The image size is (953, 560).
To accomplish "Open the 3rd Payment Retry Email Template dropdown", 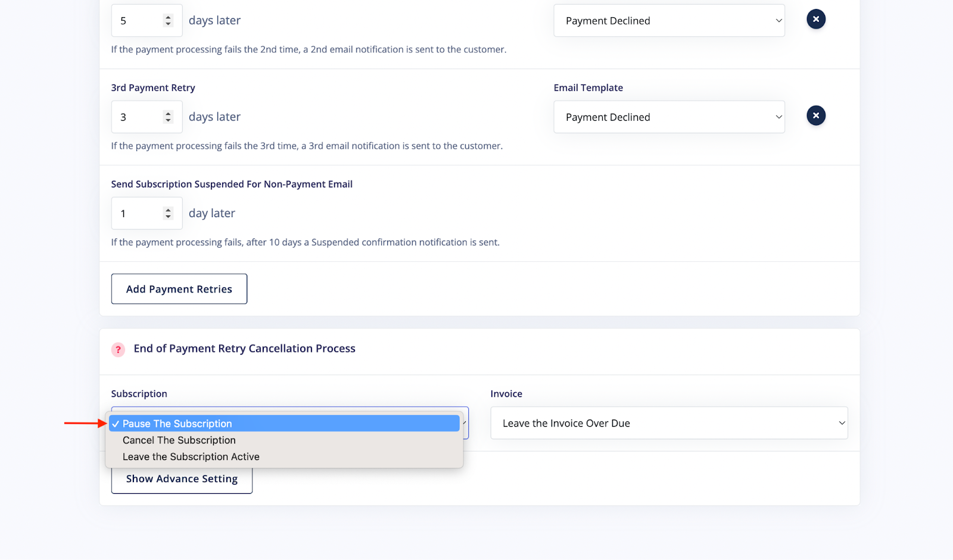I will [669, 117].
